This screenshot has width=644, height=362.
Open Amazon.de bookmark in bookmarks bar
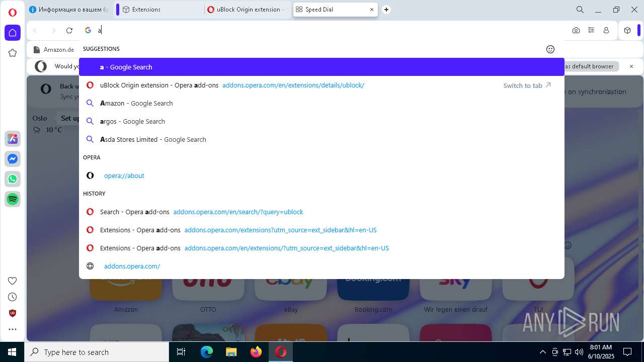click(54, 49)
